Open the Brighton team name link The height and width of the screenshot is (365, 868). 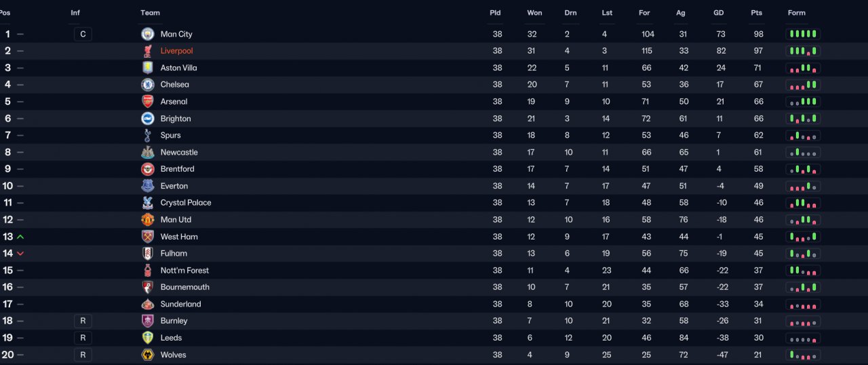pos(176,119)
